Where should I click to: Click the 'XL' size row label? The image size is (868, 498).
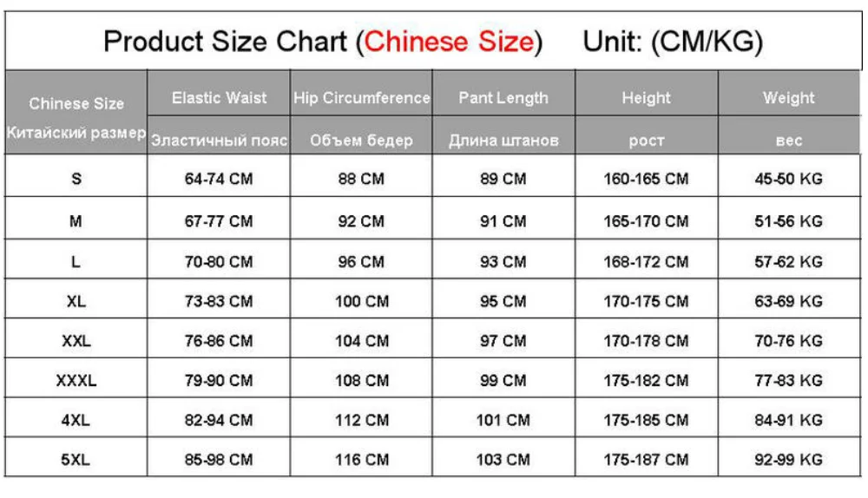76,301
